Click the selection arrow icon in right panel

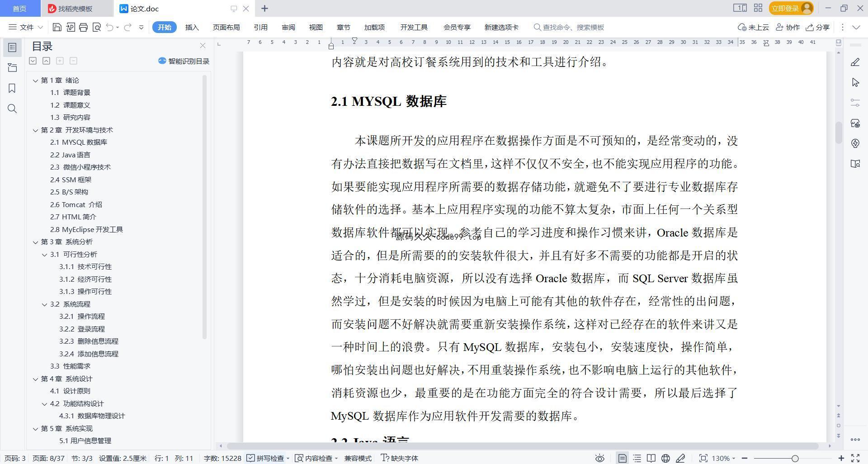(x=855, y=82)
